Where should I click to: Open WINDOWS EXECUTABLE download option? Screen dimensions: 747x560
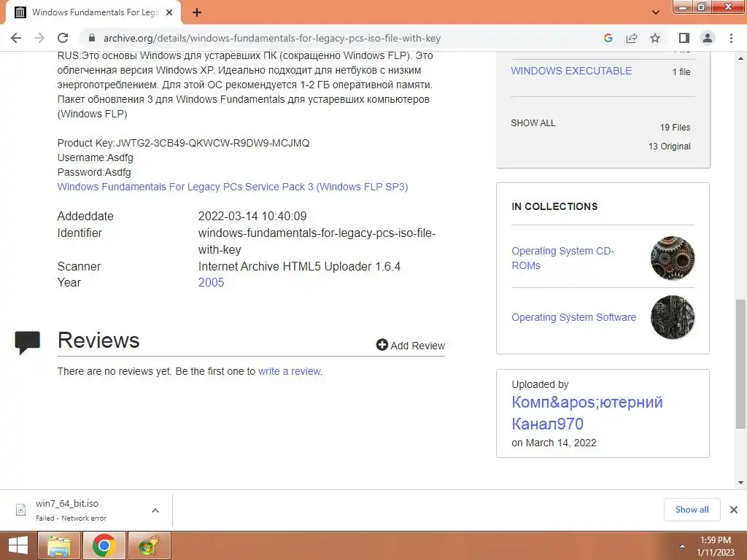pos(571,71)
